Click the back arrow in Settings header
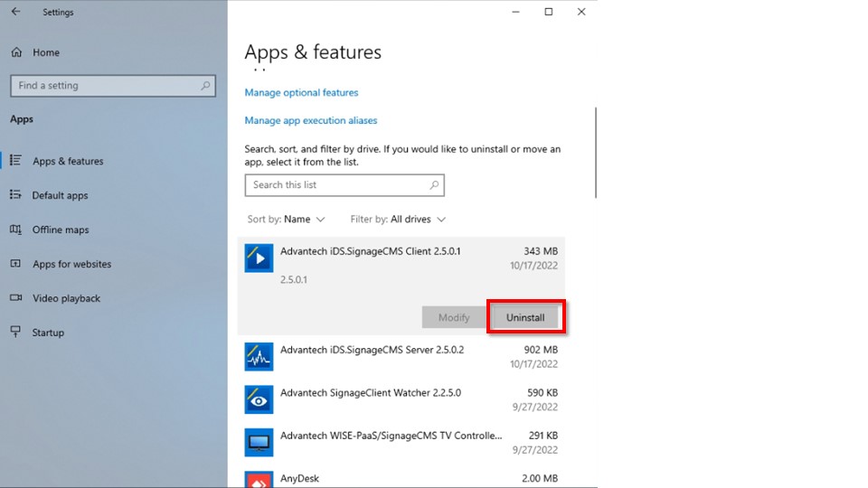Screen dimensions: 868x488 pyautogui.click(x=15, y=12)
